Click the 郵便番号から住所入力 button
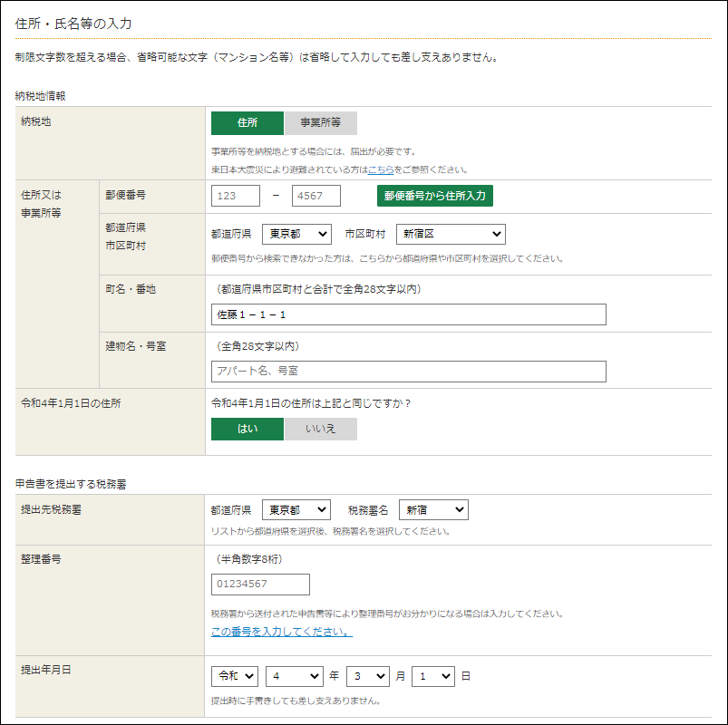The width and height of the screenshot is (728, 725). coord(434,196)
